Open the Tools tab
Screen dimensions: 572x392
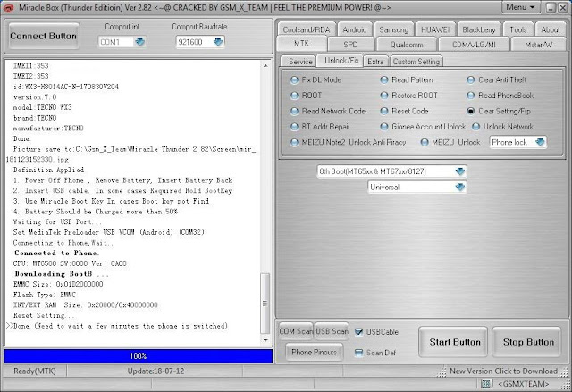518,29
